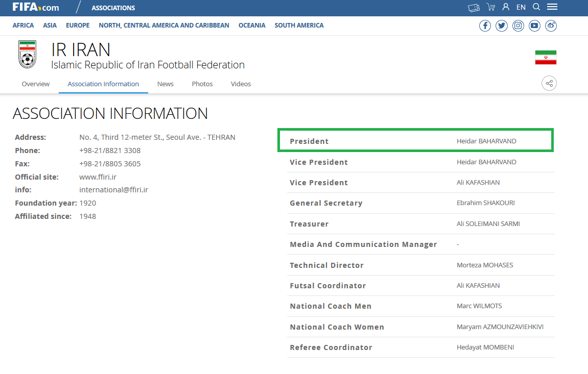Visit FIFA YouTube channel icon

(534, 26)
